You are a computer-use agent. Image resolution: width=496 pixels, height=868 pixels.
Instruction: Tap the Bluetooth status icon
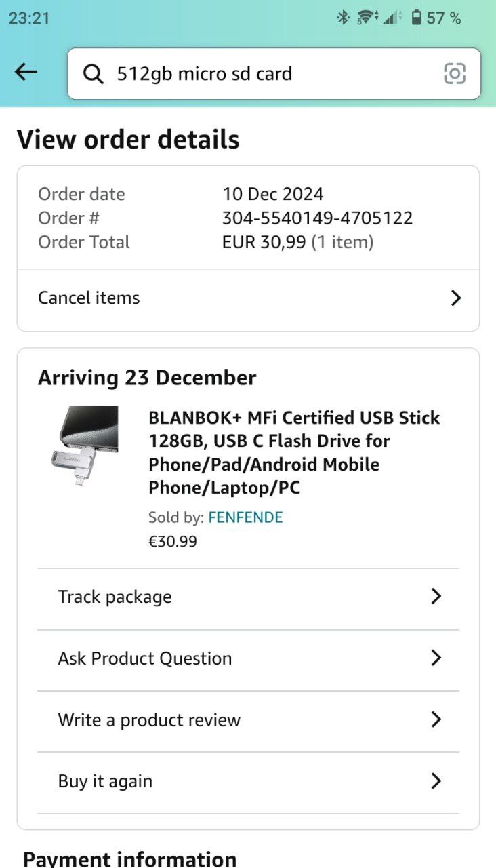(344, 18)
